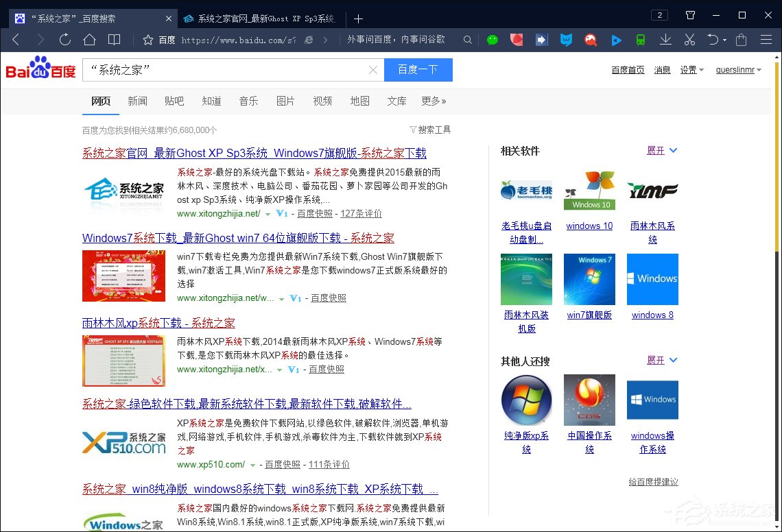Select the scissors screenshot tool icon

[689, 40]
